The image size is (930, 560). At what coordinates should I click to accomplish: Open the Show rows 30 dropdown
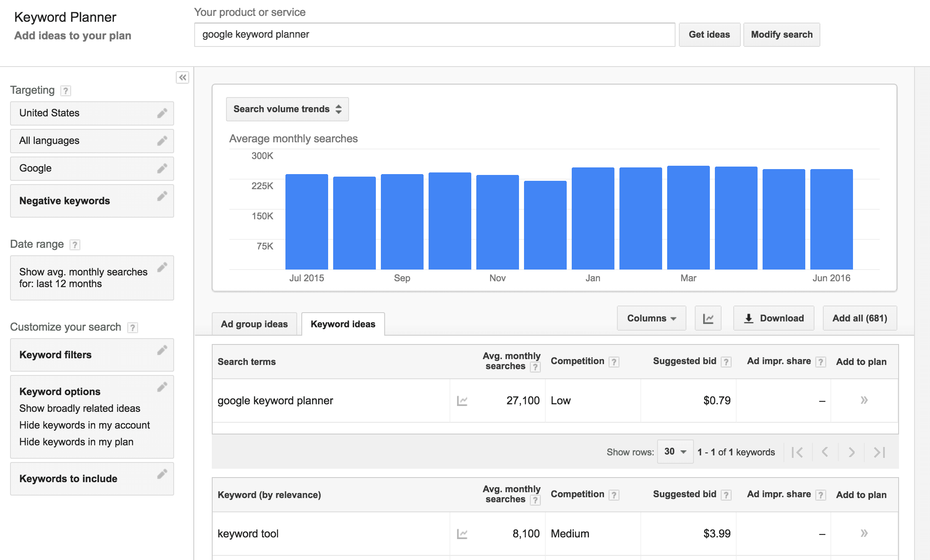(x=675, y=452)
